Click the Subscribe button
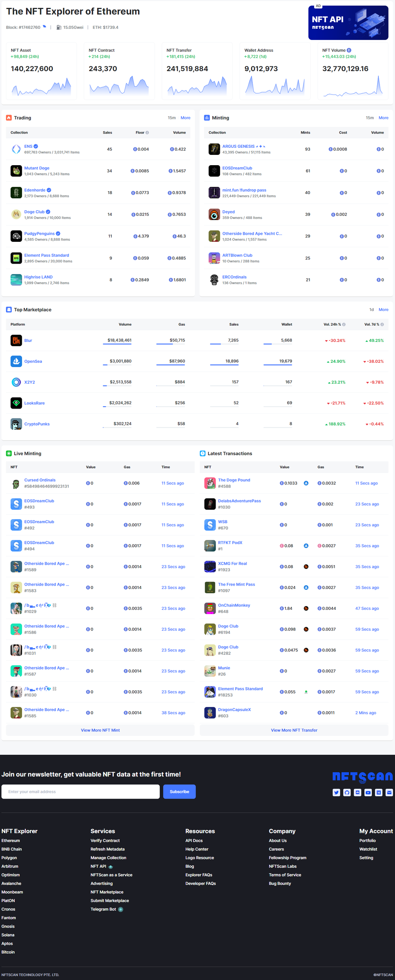Viewport: 395px width, 980px height. [x=179, y=792]
